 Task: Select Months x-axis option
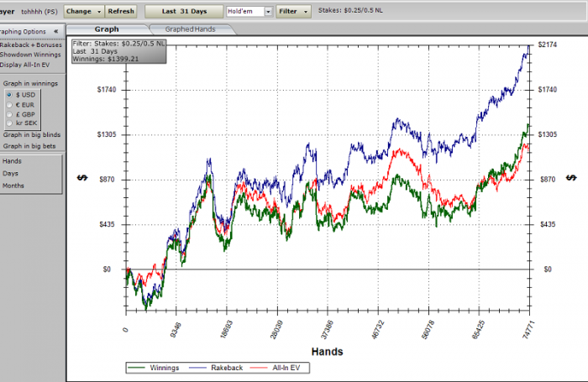coord(13,186)
